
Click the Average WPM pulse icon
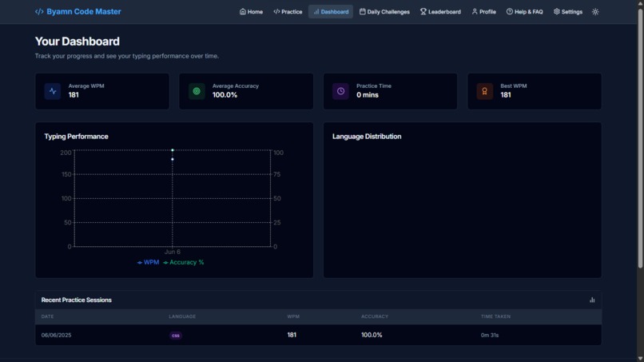[x=53, y=91]
